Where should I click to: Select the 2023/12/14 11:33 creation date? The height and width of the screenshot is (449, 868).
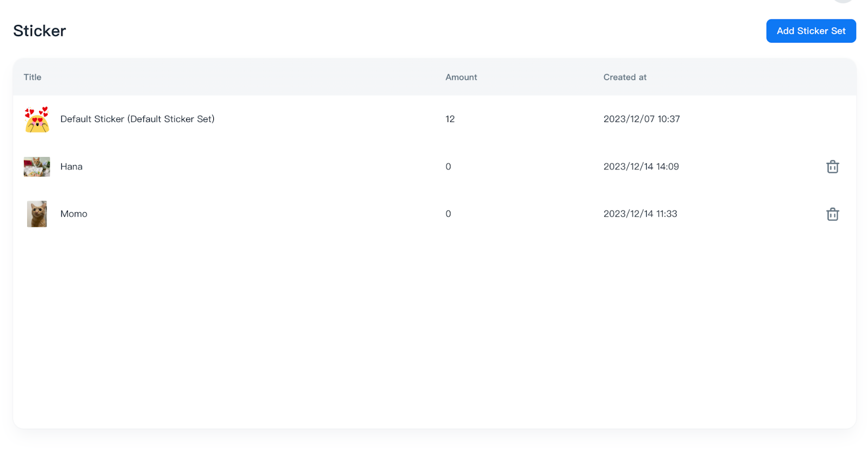click(640, 214)
